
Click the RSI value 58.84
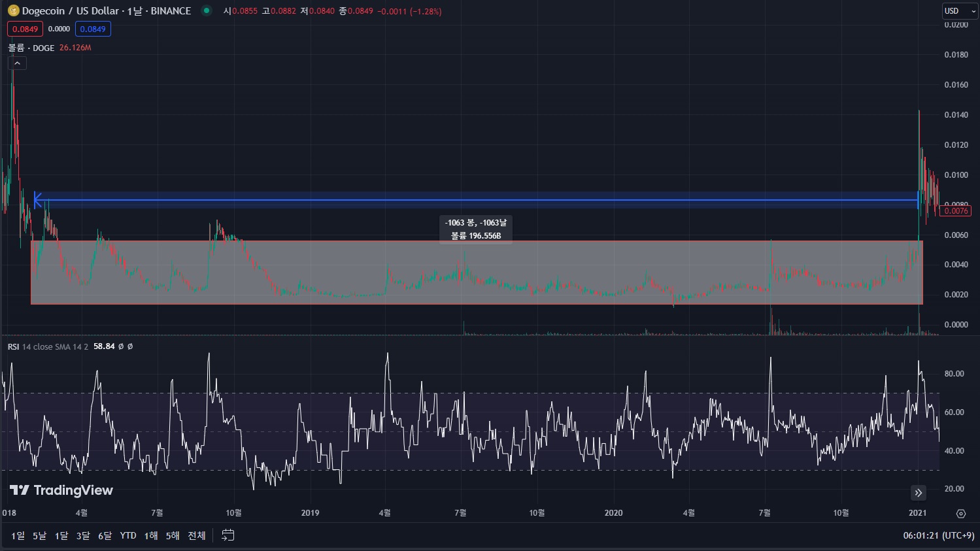pos(104,346)
